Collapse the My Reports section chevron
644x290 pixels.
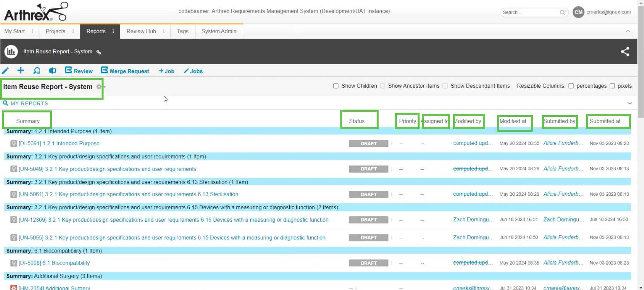click(630, 103)
